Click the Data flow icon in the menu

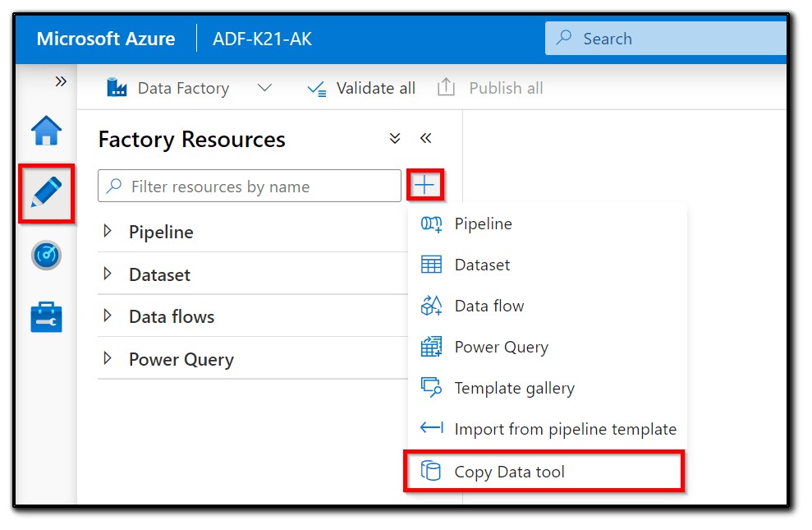431,305
